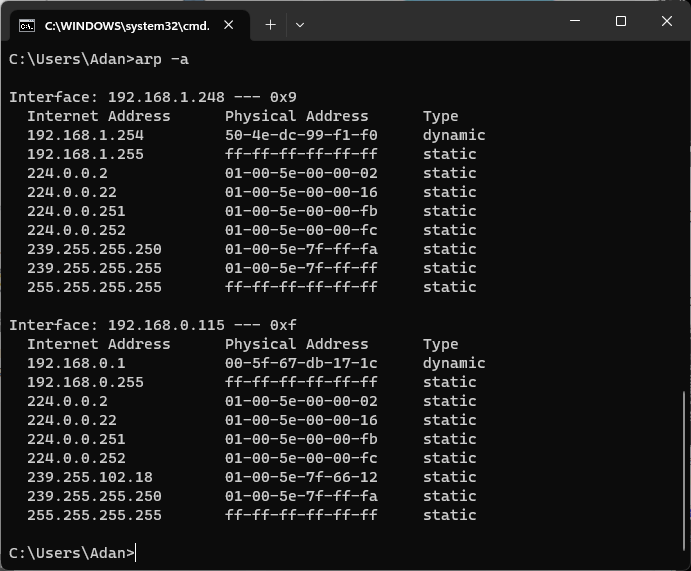Maximize the terminal window
The height and width of the screenshot is (571, 691).
tap(620, 21)
